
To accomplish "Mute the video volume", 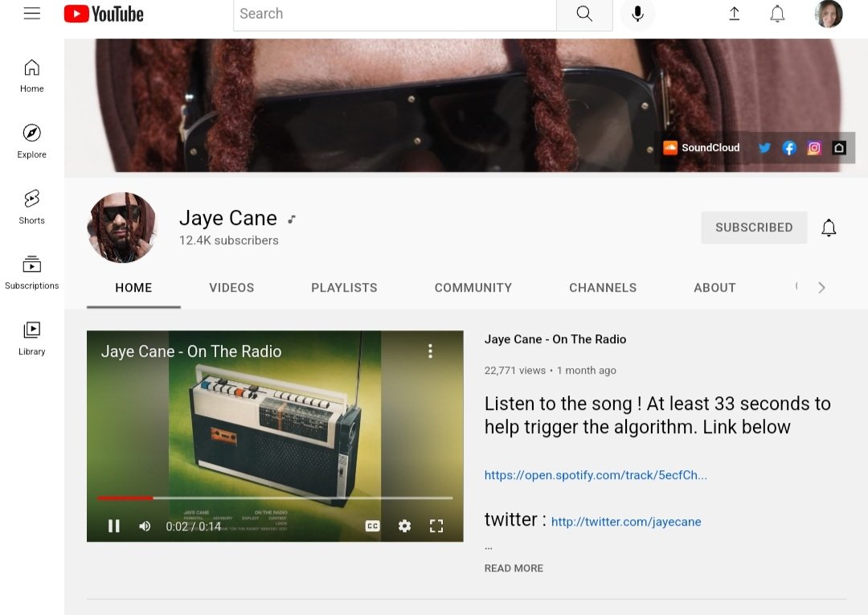I will (x=145, y=526).
